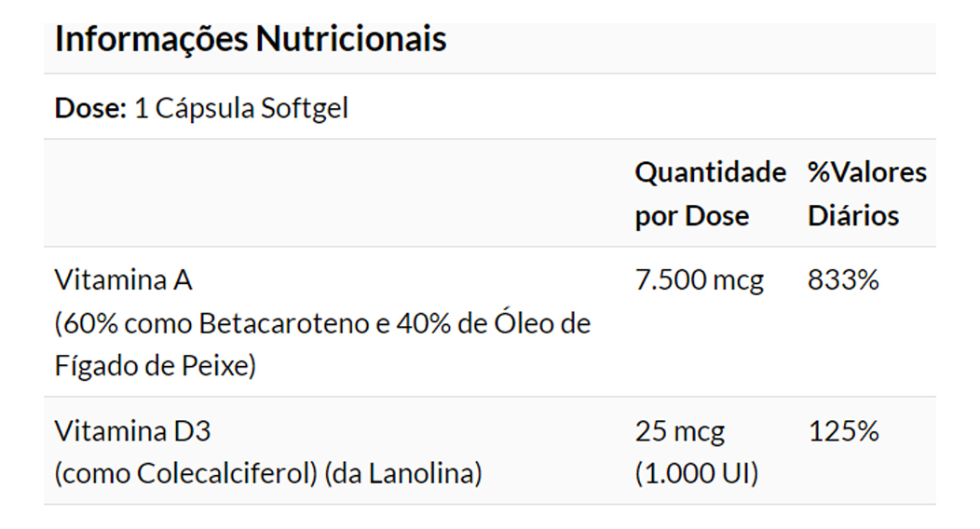This screenshot has height=529, width=980.
Task: Click the 1 Cápsula Softgel text
Action: click(241, 108)
